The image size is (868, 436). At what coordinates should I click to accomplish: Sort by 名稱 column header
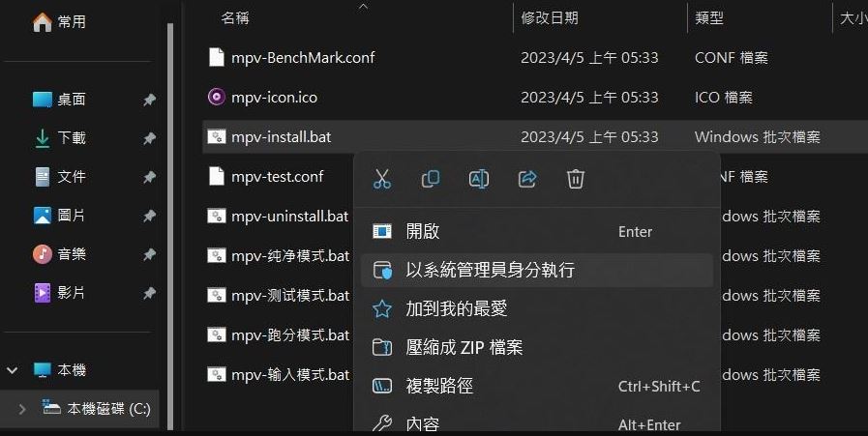click(x=235, y=17)
